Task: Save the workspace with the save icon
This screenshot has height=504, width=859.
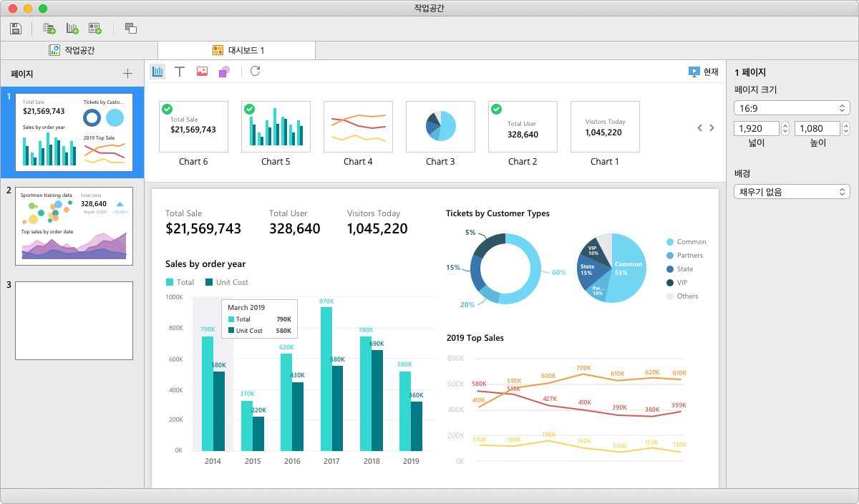Action: pyautogui.click(x=16, y=28)
